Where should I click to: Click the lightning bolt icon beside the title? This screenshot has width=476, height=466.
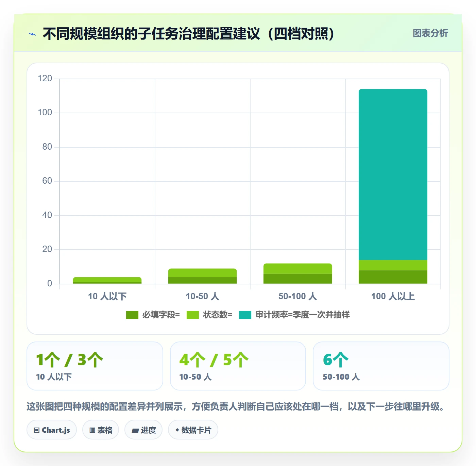coord(32,34)
